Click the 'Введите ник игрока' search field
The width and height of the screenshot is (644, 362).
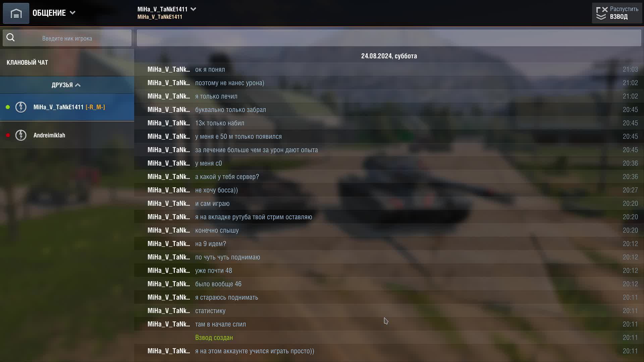67,38
